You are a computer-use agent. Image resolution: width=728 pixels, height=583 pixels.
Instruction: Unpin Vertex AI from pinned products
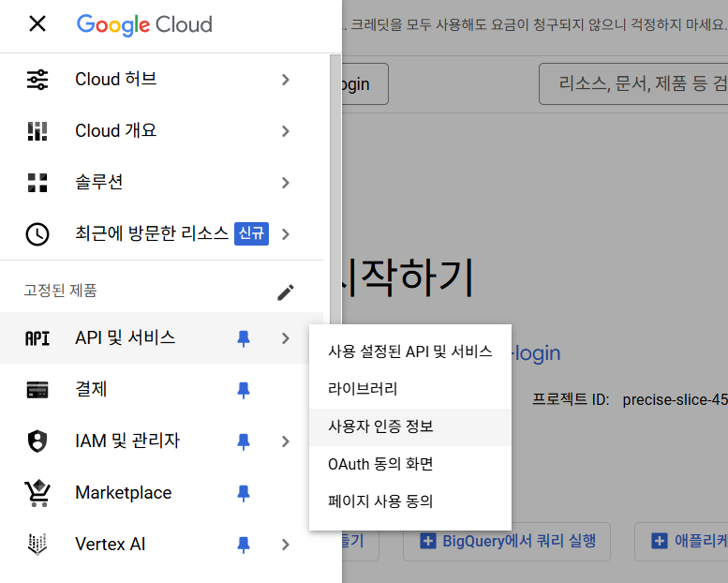(x=244, y=545)
